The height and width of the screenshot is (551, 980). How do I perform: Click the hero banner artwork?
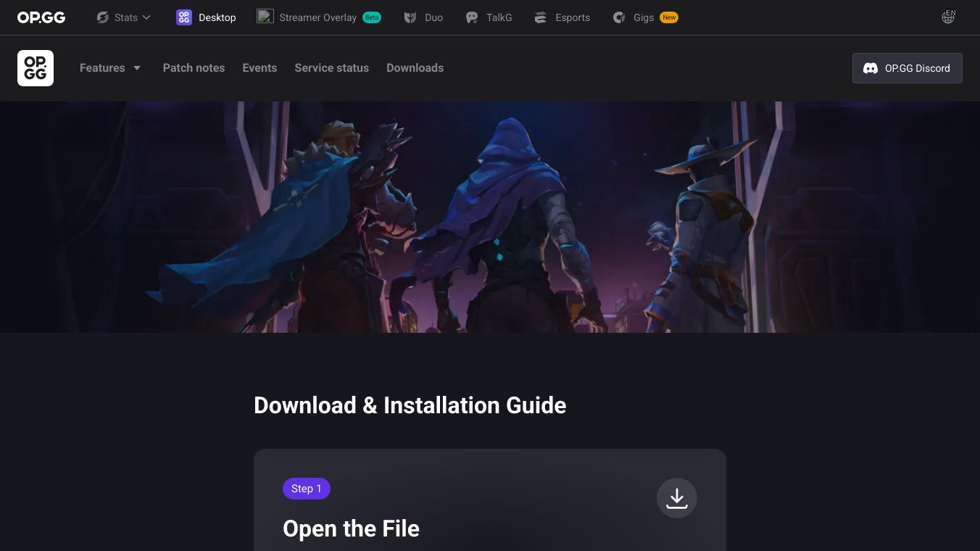(490, 217)
